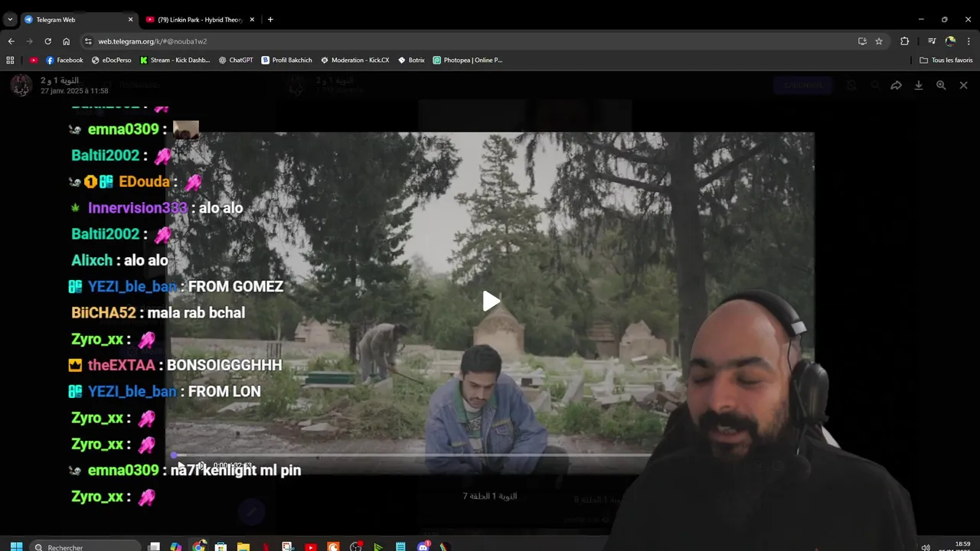This screenshot has height=551, width=980.
Task: Open the Chrome three-dot menu
Action: pyautogui.click(x=969, y=41)
